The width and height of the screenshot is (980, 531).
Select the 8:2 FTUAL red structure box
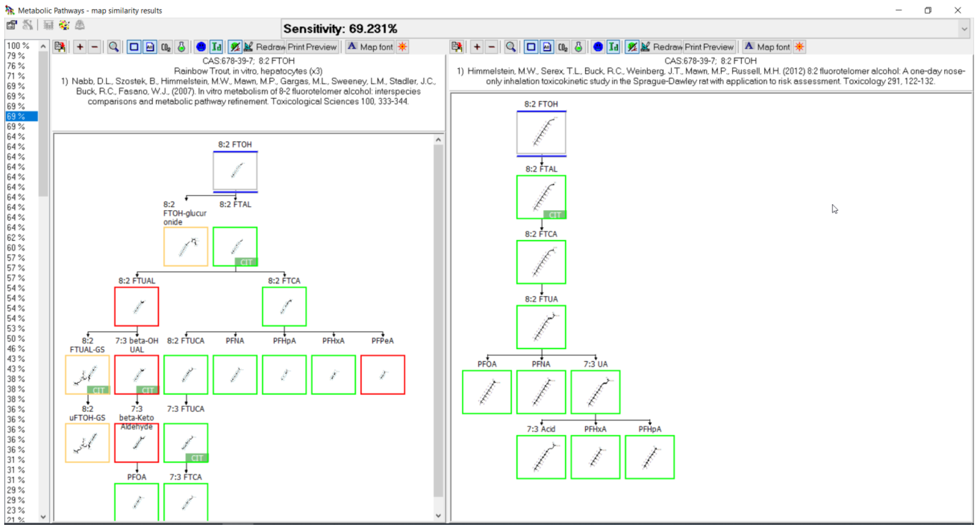[x=136, y=307]
